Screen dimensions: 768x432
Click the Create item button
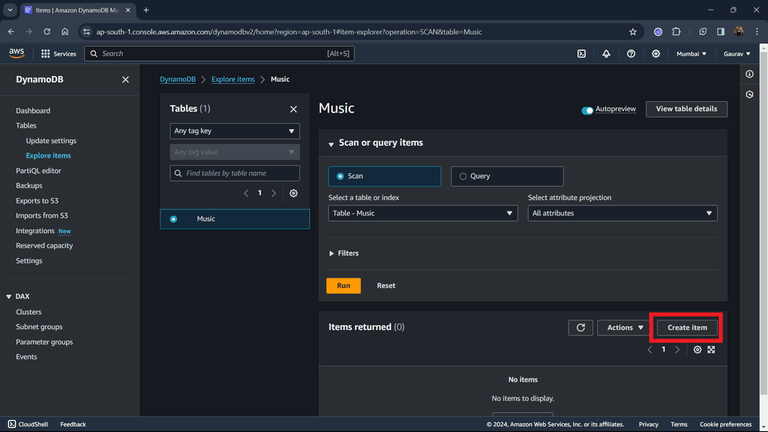687,328
